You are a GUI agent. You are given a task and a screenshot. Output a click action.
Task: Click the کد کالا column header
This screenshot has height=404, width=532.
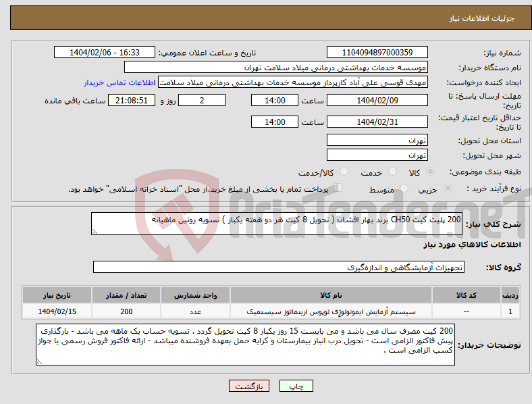pos(467,295)
